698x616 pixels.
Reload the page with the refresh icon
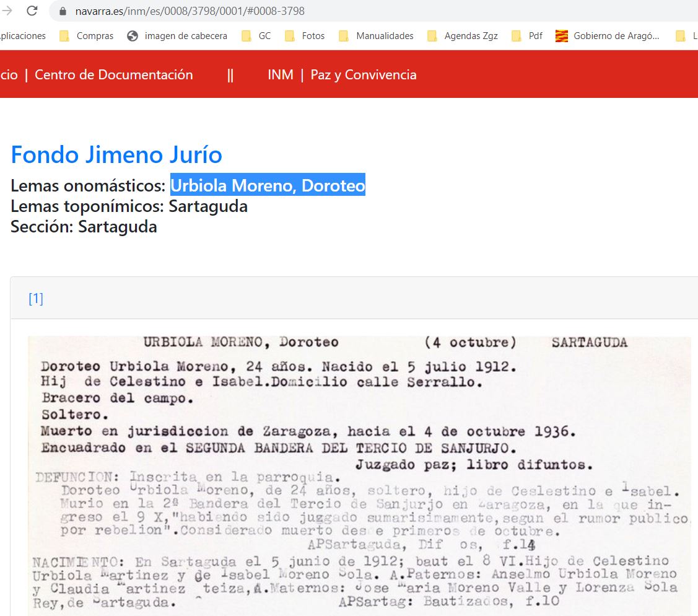pyautogui.click(x=32, y=11)
